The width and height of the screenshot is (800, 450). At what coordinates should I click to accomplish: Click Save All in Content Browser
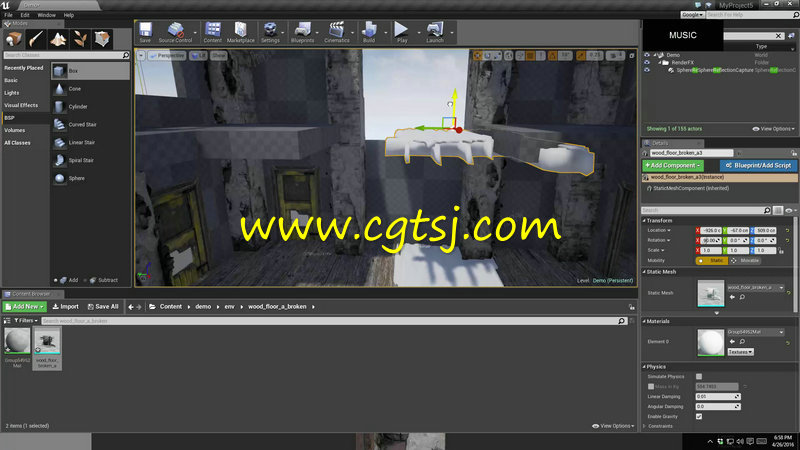coord(103,307)
